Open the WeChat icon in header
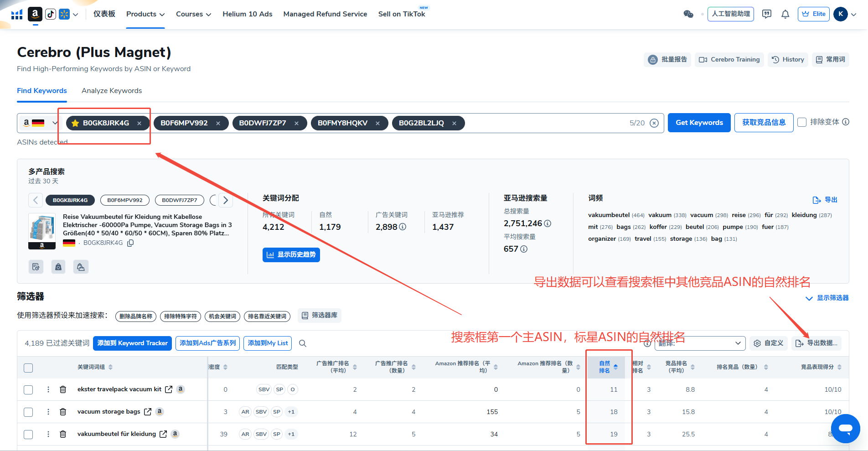This screenshot has height=451, width=868. 688,14
